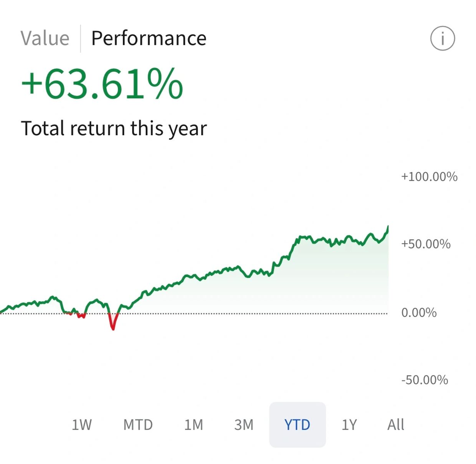This screenshot has height=464, width=476.
Task: Tap the chart line's latest endpoint
Action: point(388,228)
